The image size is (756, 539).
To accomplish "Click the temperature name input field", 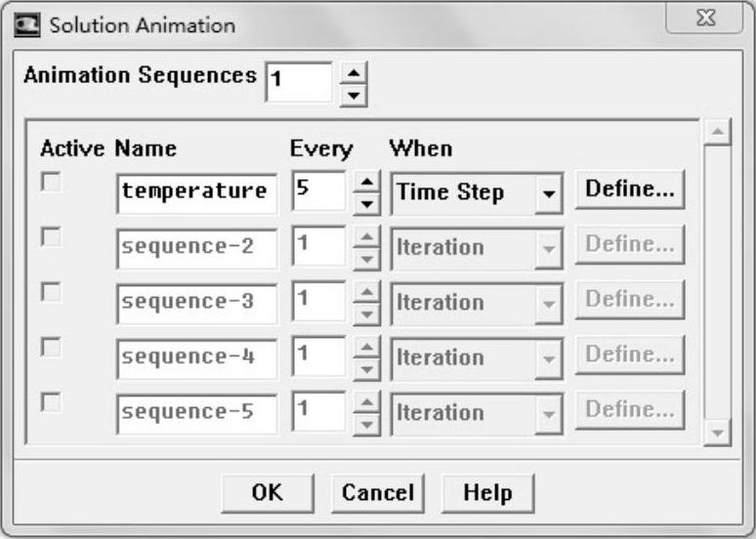I will click(195, 192).
